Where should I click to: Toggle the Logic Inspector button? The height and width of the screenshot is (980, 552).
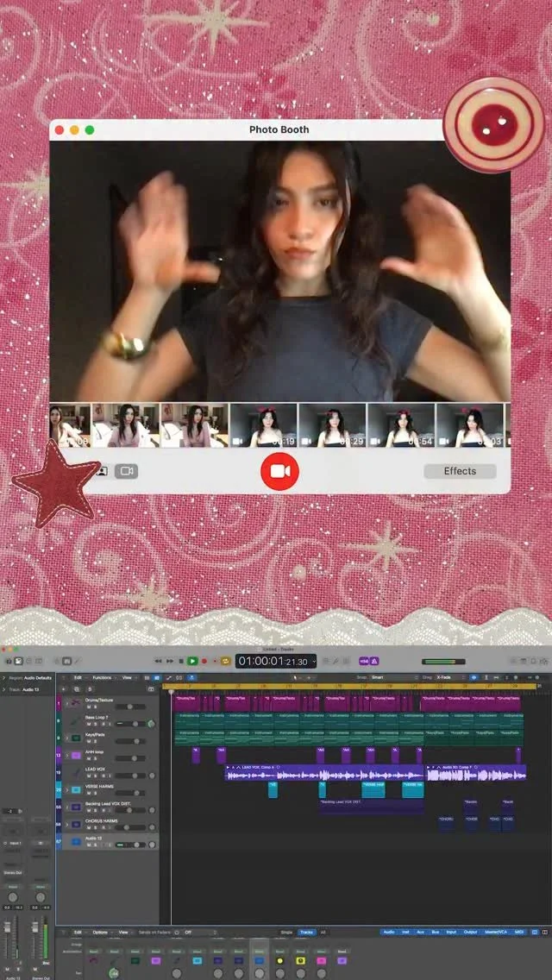(18, 662)
